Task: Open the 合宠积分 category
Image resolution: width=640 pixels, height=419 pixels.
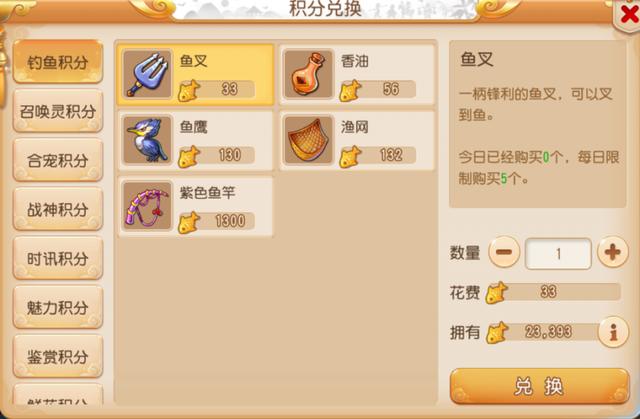Action: pyautogui.click(x=58, y=160)
